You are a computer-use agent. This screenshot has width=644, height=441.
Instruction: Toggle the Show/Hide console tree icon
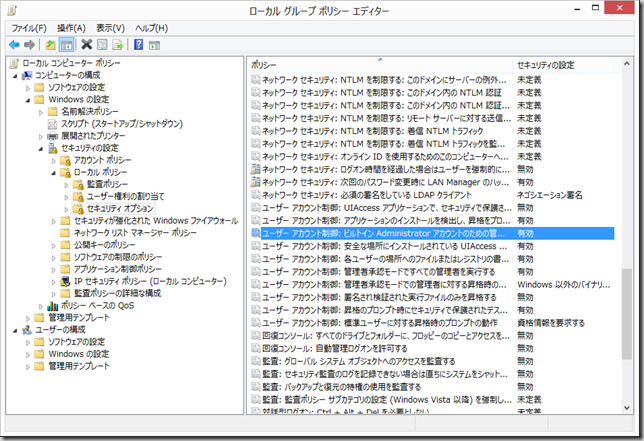pyautogui.click(x=67, y=45)
